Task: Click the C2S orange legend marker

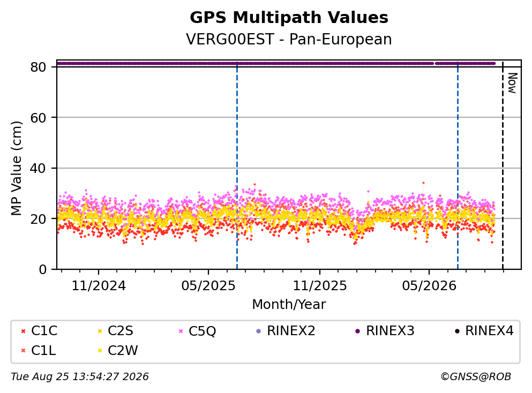Action: 100,331
